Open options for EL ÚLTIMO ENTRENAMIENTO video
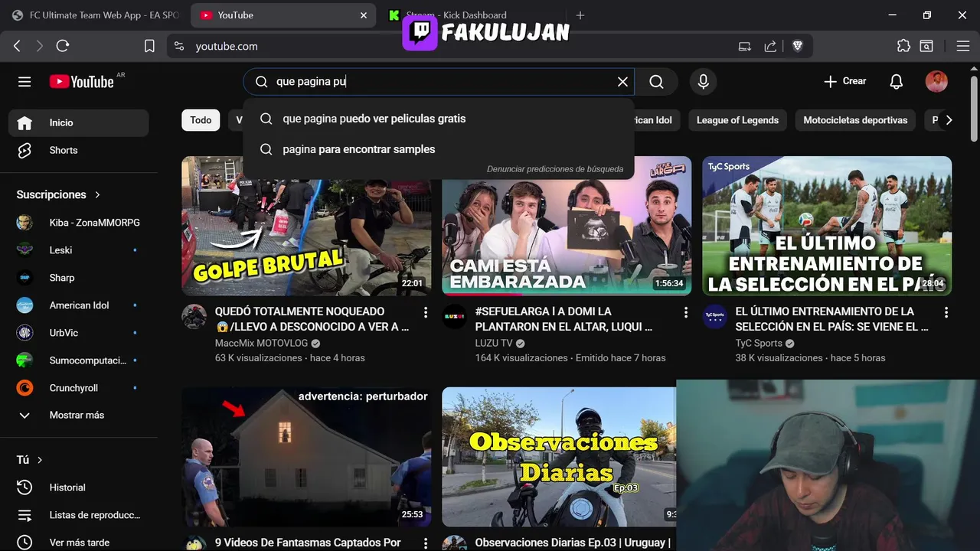This screenshot has width=980, height=551. pos(946,312)
